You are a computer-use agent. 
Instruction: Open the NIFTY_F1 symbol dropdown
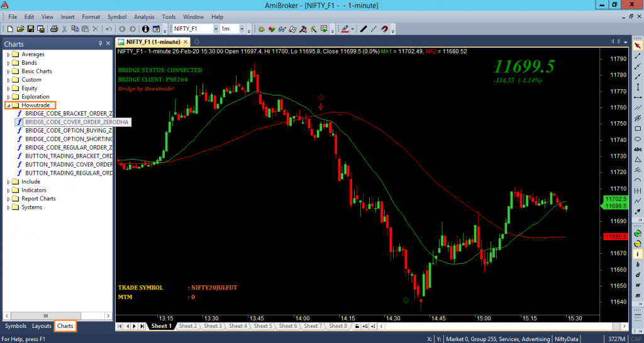tap(216, 29)
